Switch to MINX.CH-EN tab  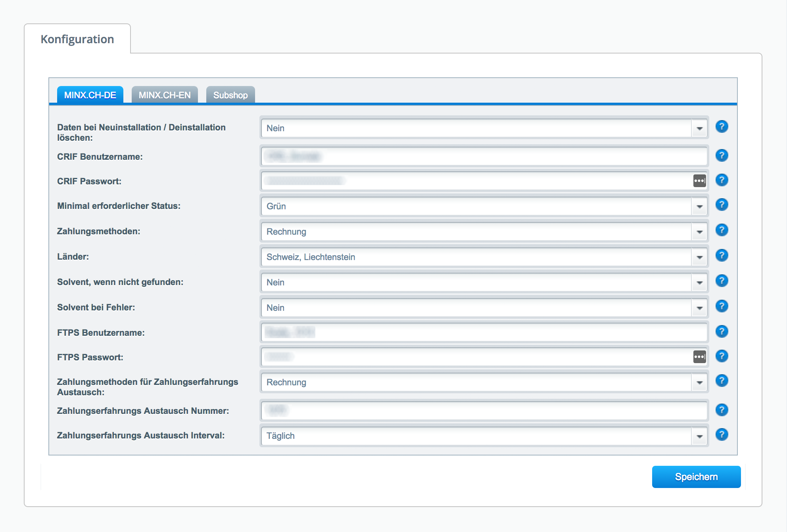coord(165,95)
